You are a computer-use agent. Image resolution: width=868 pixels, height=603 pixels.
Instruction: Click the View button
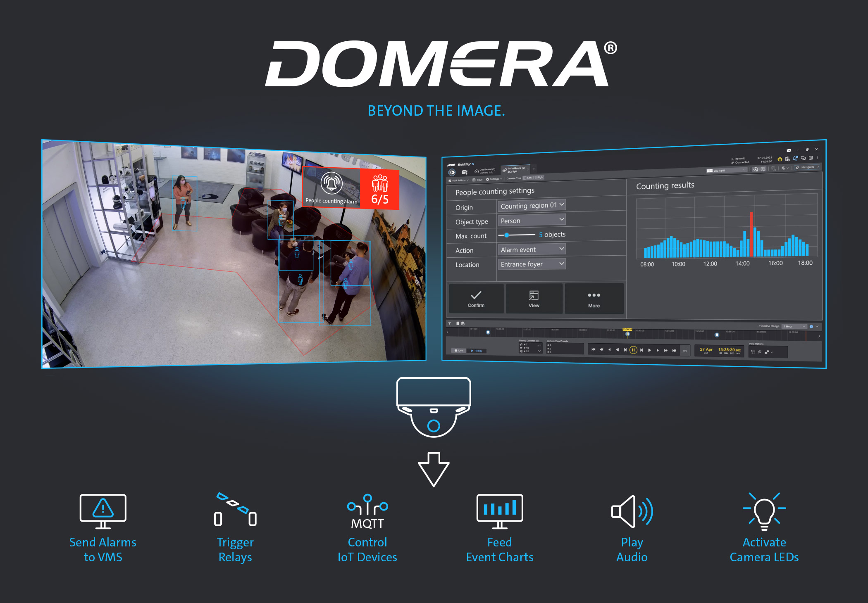click(x=534, y=299)
